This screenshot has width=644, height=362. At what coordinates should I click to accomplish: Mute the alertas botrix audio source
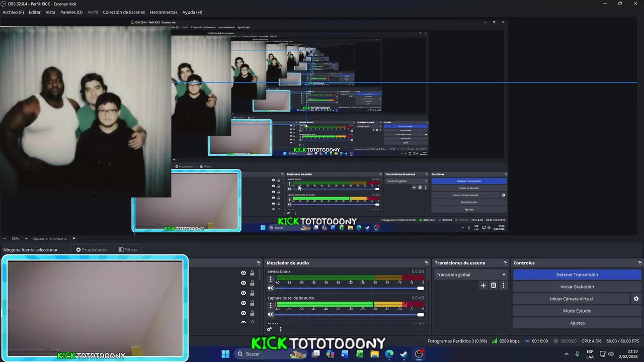(x=271, y=288)
